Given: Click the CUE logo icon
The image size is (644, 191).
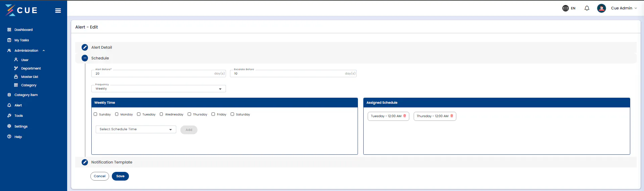Looking at the screenshot, I should (10, 10).
